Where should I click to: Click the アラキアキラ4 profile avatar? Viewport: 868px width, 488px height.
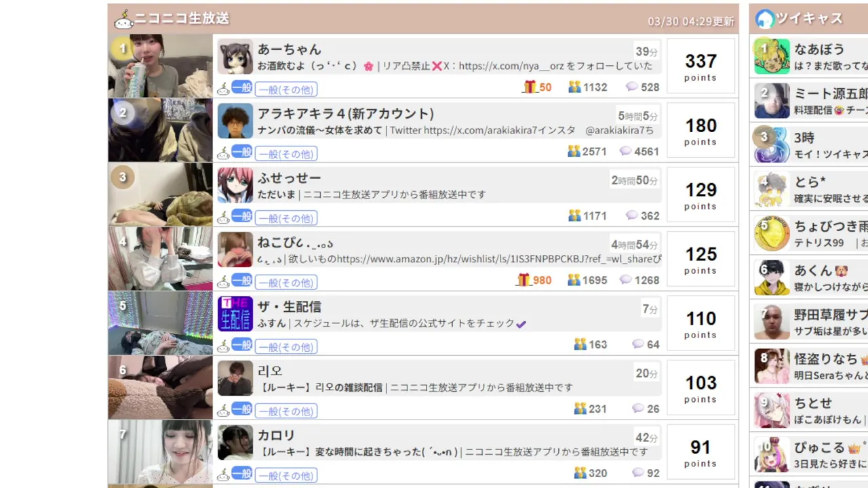[235, 121]
